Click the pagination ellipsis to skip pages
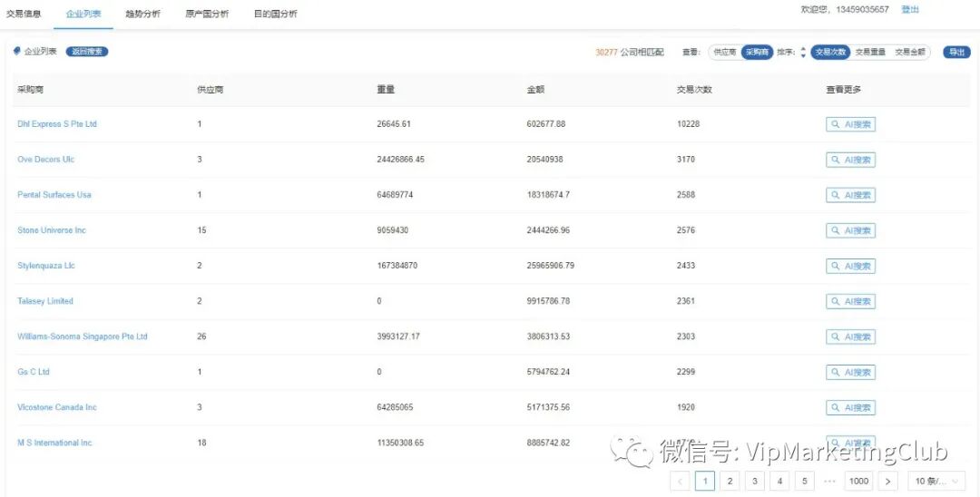The height and width of the screenshot is (497, 980). click(830, 481)
